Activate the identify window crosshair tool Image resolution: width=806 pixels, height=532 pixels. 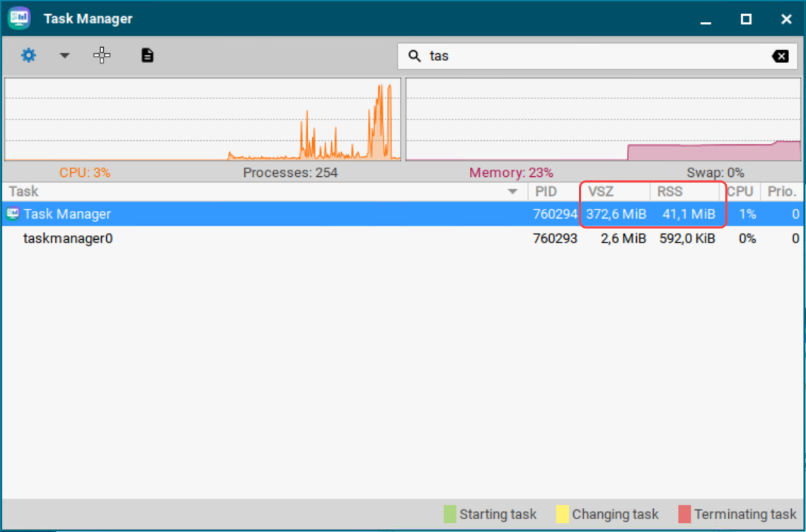pyautogui.click(x=102, y=55)
